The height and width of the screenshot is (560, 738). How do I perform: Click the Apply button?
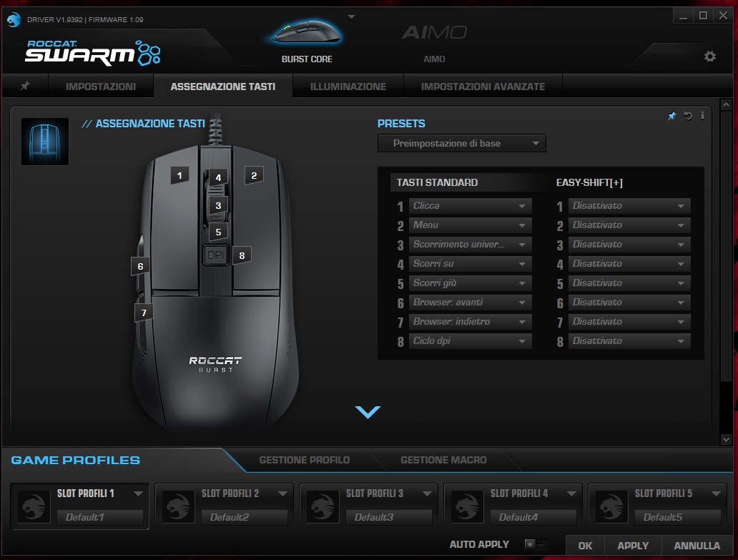click(x=633, y=546)
